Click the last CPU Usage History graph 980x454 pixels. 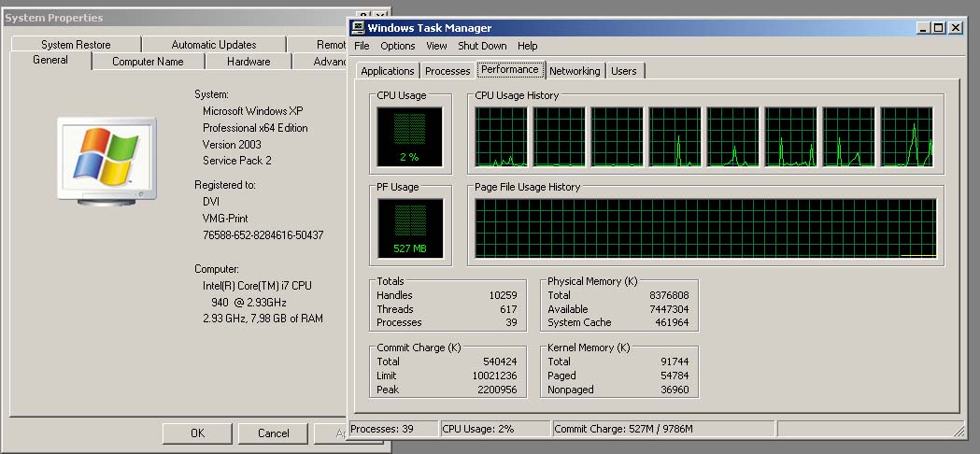pos(906,137)
